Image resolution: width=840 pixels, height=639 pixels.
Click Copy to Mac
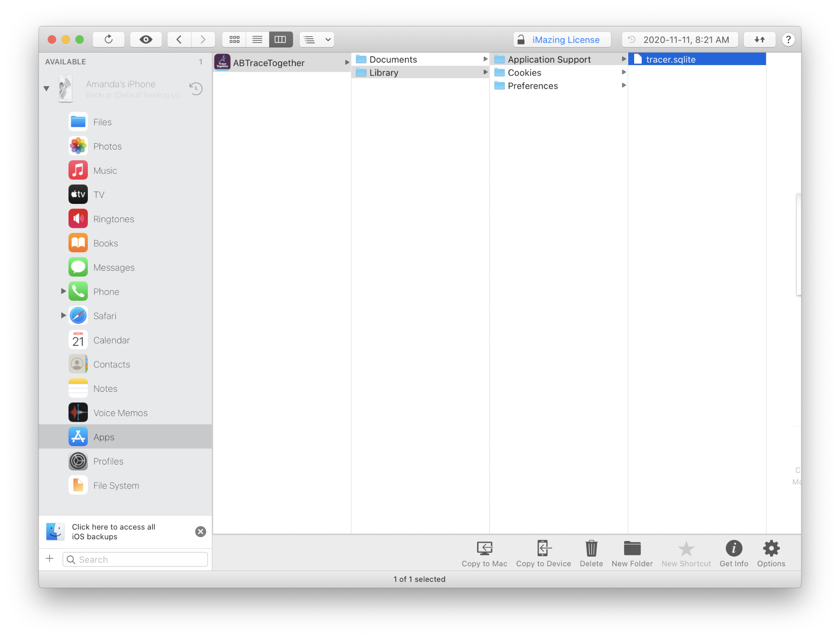tap(484, 554)
